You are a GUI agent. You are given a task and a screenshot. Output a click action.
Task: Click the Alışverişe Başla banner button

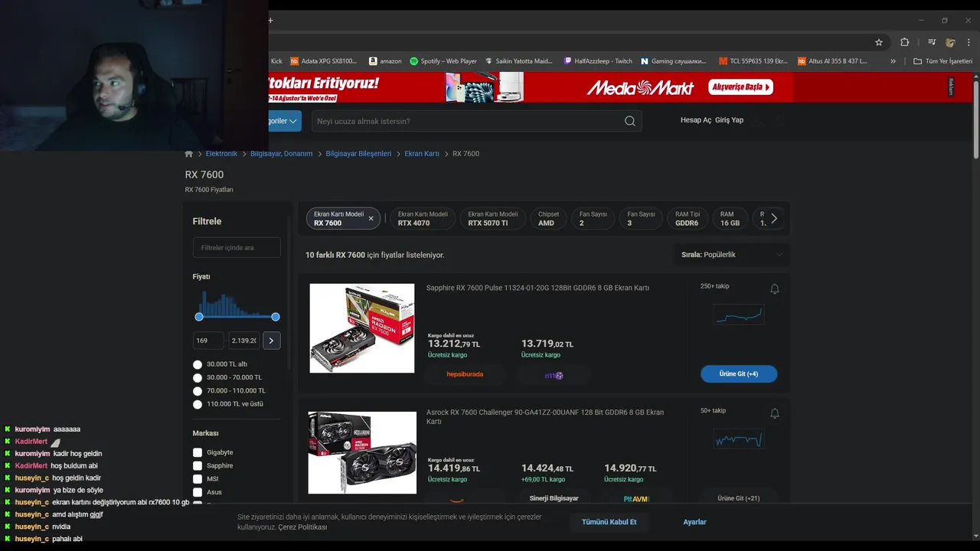[740, 87]
